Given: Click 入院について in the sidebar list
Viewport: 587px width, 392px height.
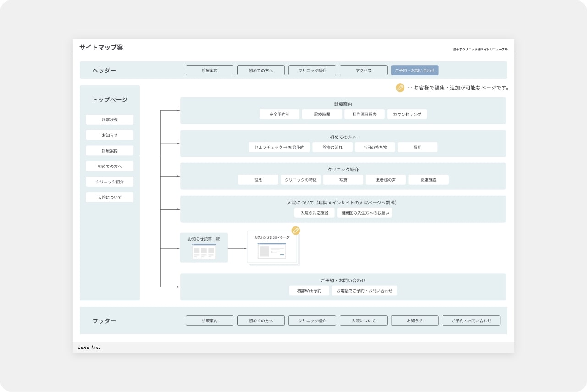Looking at the screenshot, I should coord(109,197).
